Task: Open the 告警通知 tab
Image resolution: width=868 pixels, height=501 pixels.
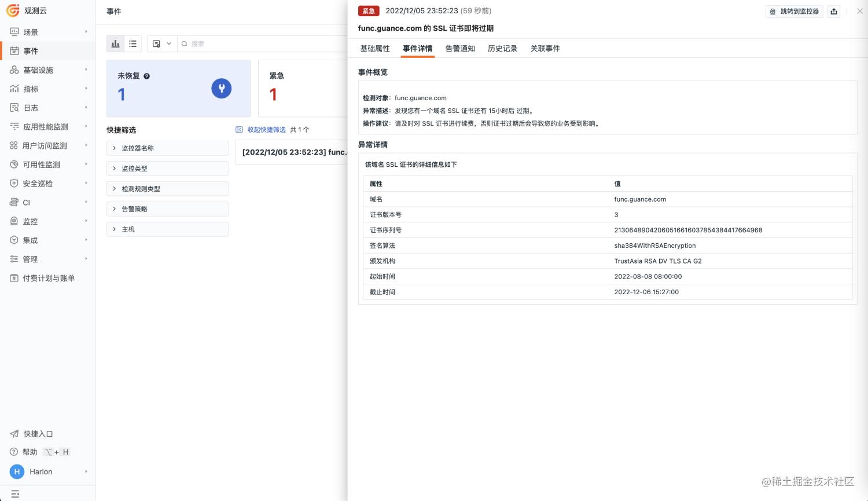Action: coord(459,49)
